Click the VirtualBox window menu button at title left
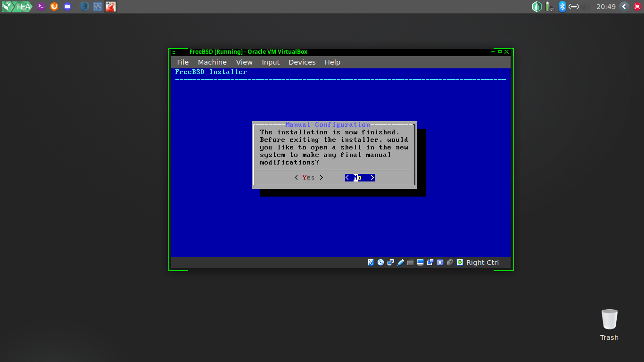Viewport: 644px width, 362px height. point(174,52)
